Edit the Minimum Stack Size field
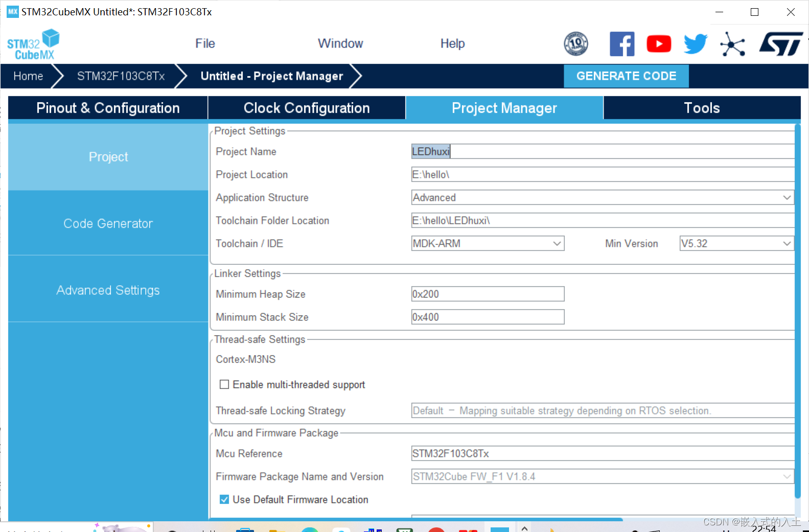 tap(488, 317)
